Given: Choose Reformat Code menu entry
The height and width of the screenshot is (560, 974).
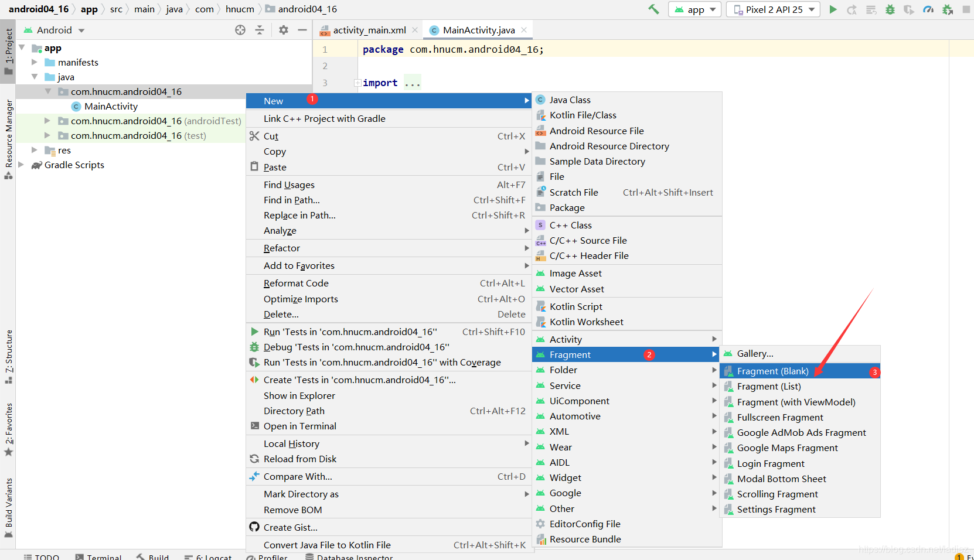Looking at the screenshot, I should point(389,283).
